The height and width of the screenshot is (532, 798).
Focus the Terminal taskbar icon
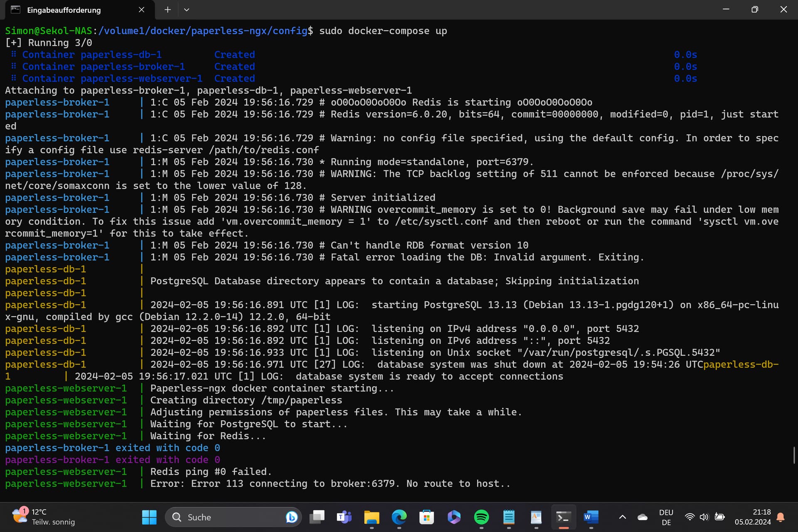tap(564, 517)
